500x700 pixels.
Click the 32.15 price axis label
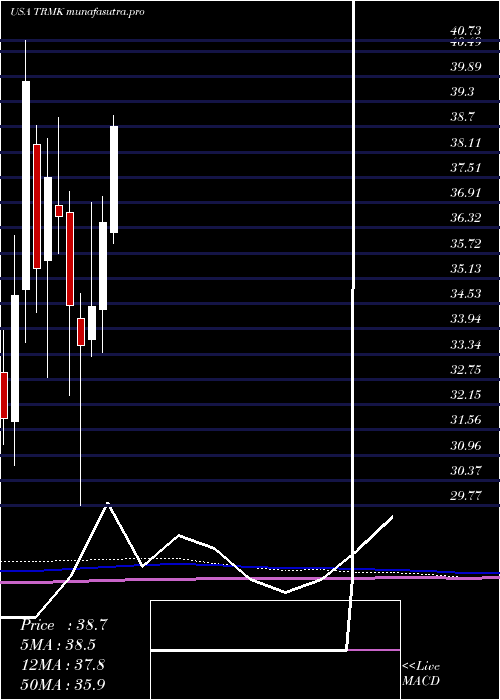[x=466, y=395]
